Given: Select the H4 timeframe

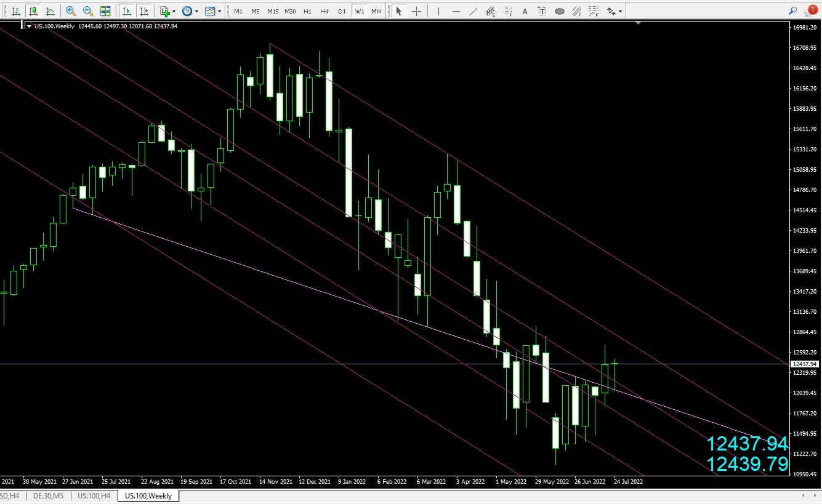Looking at the screenshot, I should pos(324,11).
